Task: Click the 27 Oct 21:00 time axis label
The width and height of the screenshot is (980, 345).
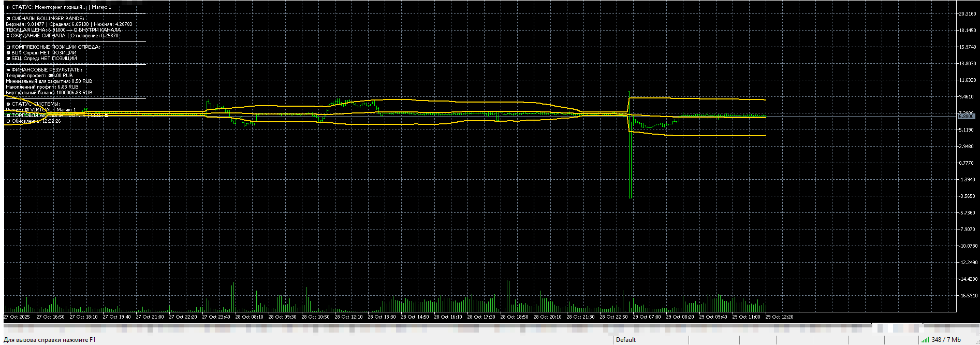Action: [x=150, y=317]
